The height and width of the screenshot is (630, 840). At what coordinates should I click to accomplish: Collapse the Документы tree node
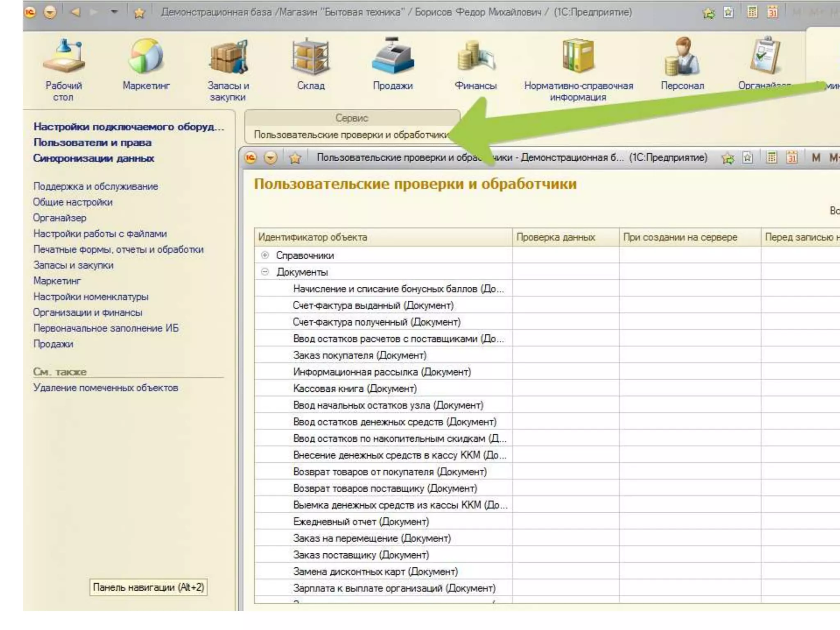coord(265,272)
